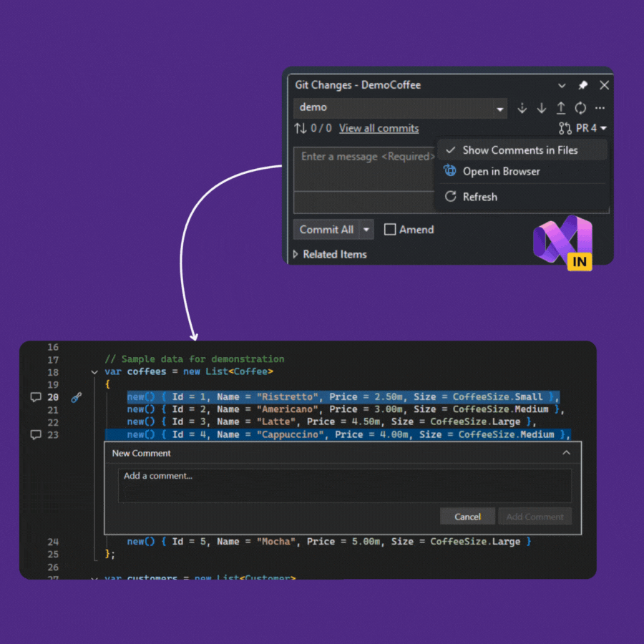Pin the Git Changes panel
644x644 pixels.
point(583,85)
